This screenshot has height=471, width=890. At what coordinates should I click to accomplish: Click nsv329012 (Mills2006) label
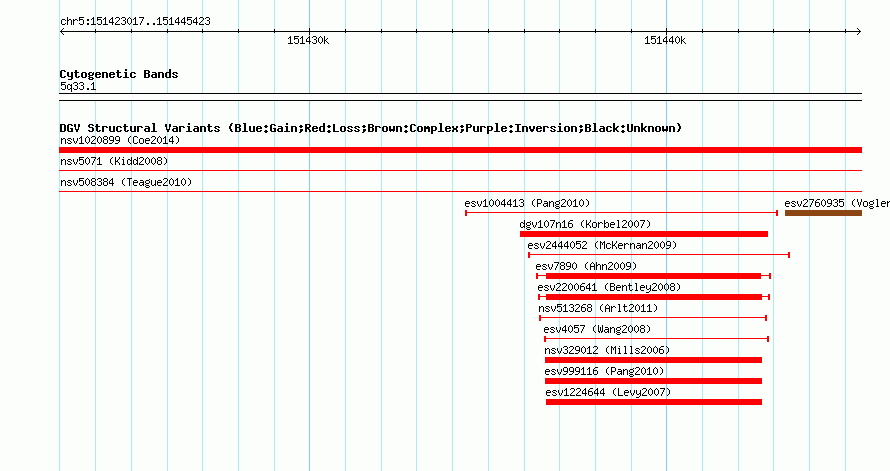607,350
